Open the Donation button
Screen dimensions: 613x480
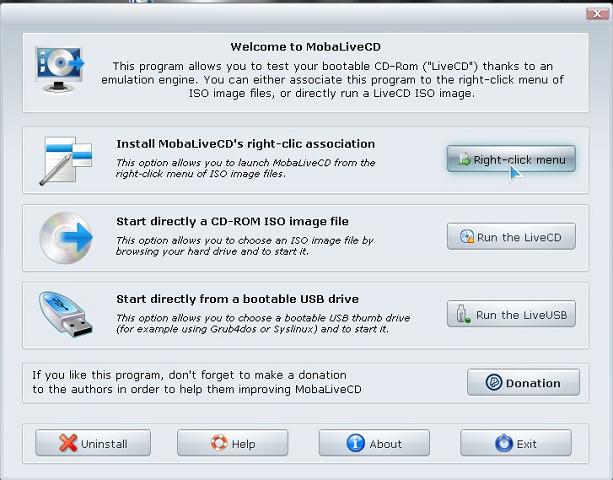[x=523, y=382]
